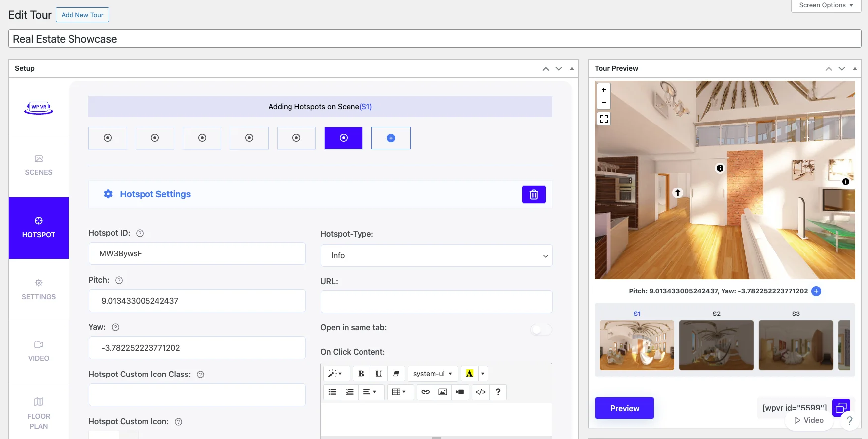Move Tour Preview panel down
The width and height of the screenshot is (868, 439).
tap(842, 69)
